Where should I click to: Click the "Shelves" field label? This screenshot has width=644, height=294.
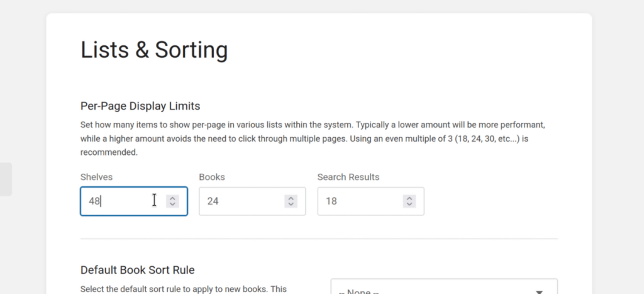96,177
